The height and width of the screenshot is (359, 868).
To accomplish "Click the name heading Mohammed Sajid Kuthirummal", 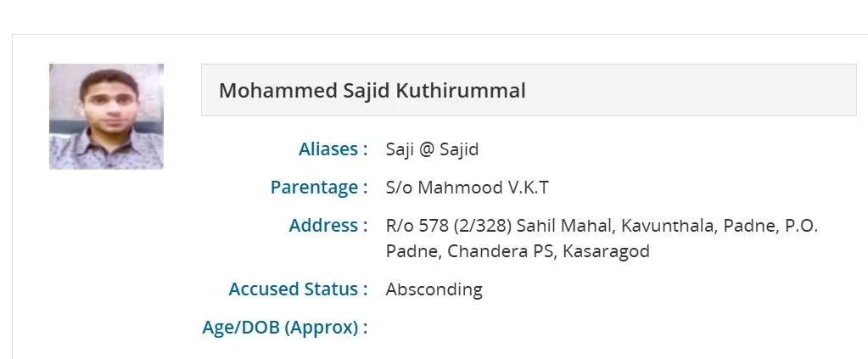I will pos(372,90).
